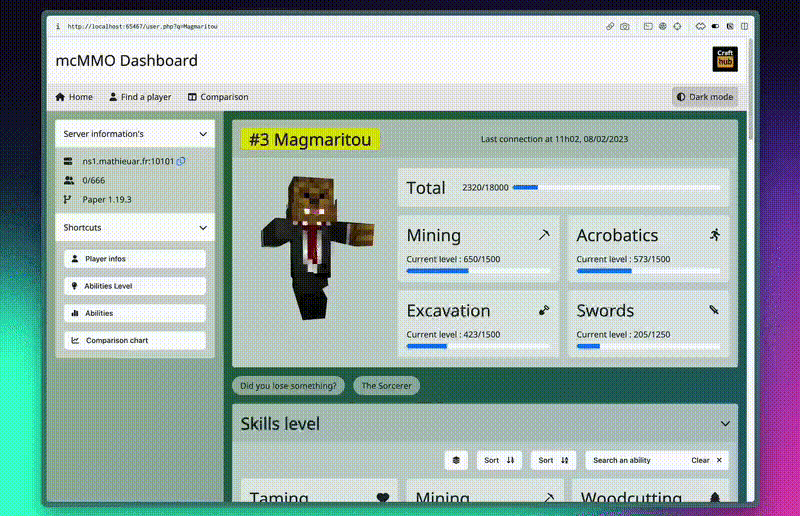This screenshot has width=800, height=516.
Task: Click the server icon beside the address
Action: [x=68, y=161]
